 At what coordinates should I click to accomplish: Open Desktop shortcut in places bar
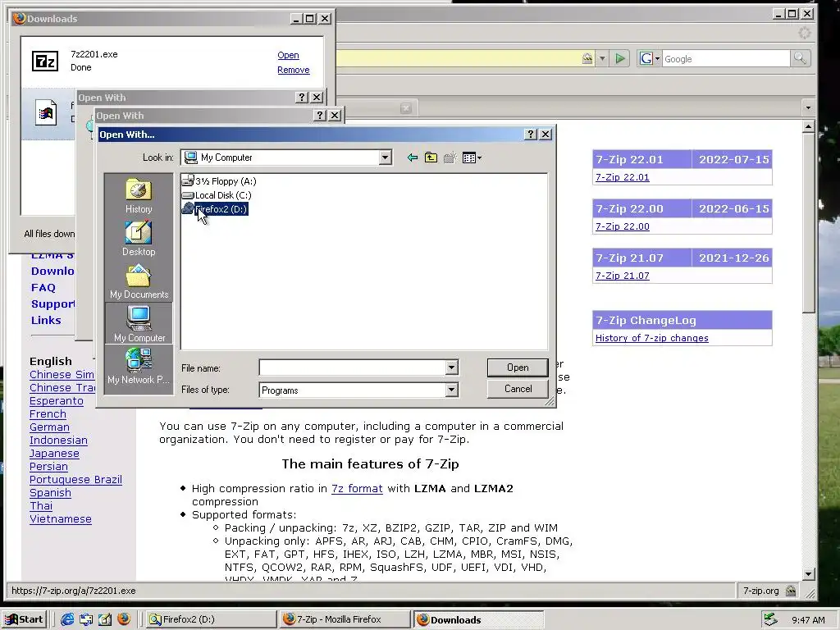click(x=139, y=239)
